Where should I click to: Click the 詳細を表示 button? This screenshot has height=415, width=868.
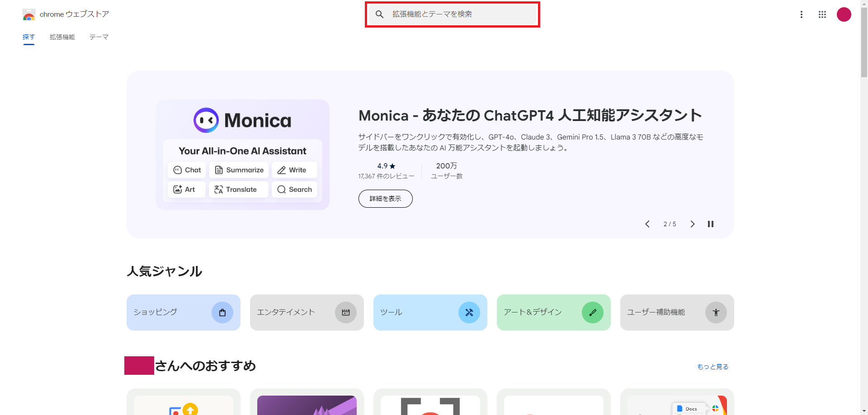(386, 199)
